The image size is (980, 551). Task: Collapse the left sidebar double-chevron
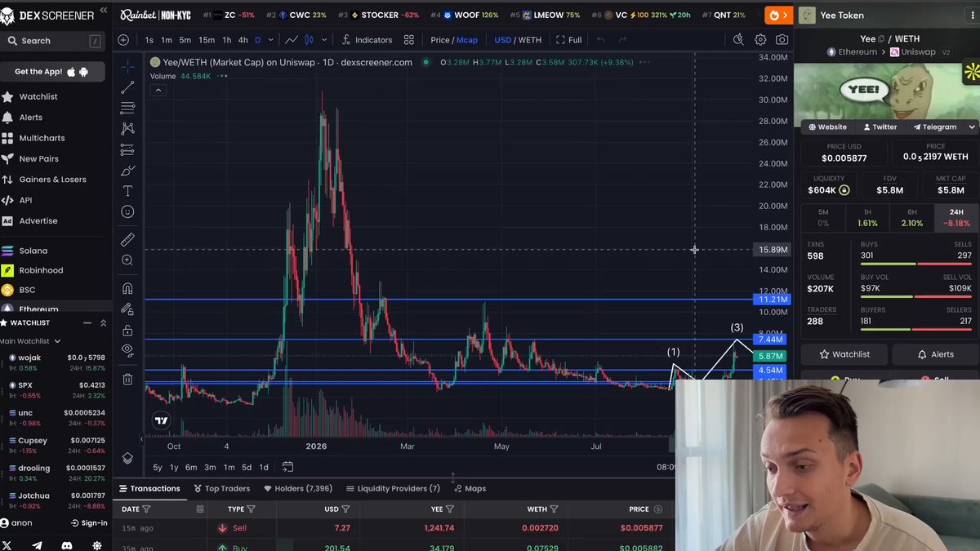103,11
